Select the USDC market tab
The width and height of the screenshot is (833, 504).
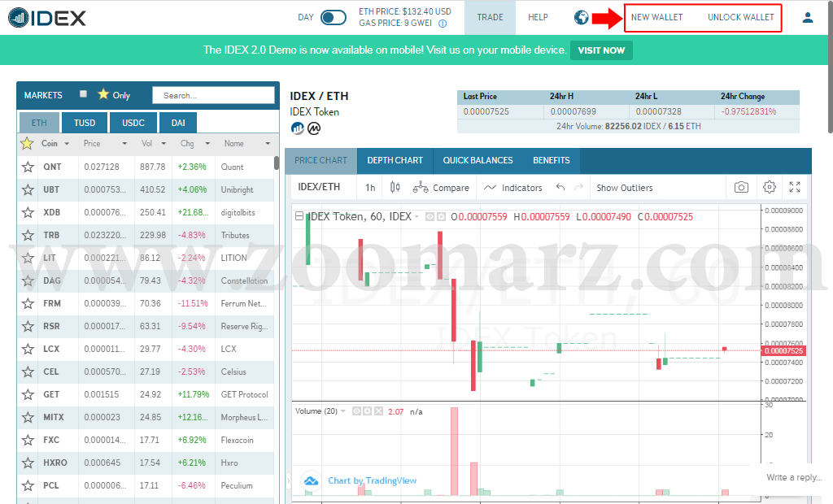pos(133,123)
